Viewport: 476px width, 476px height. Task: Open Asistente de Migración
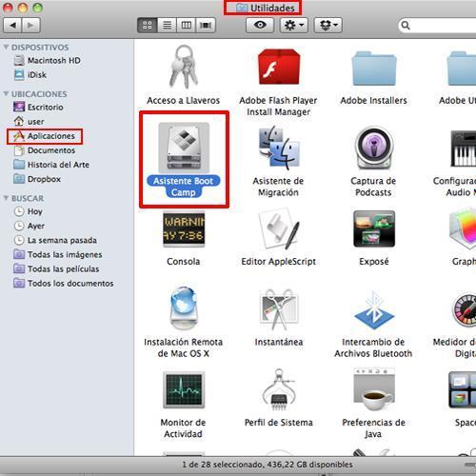coord(279,148)
